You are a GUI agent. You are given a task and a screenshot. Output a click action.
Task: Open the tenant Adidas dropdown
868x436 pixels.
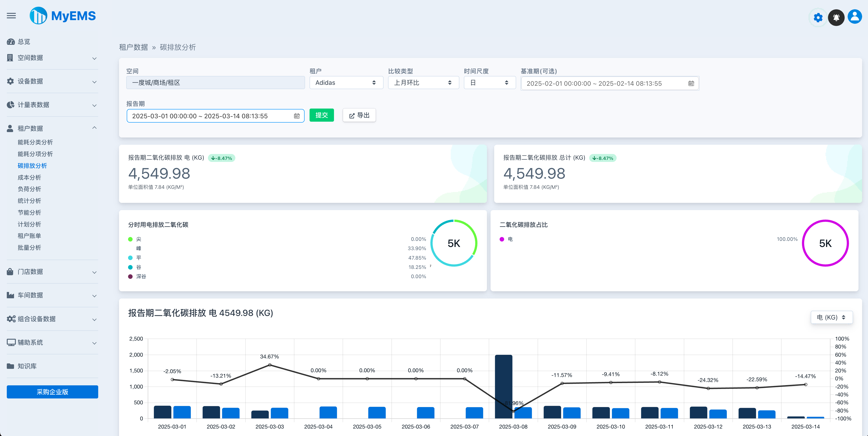[x=346, y=83]
